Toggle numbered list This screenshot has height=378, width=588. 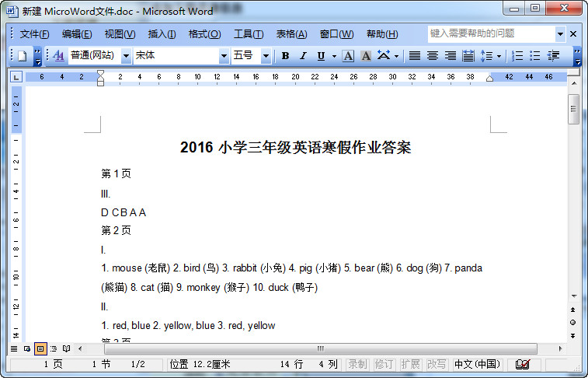point(517,56)
